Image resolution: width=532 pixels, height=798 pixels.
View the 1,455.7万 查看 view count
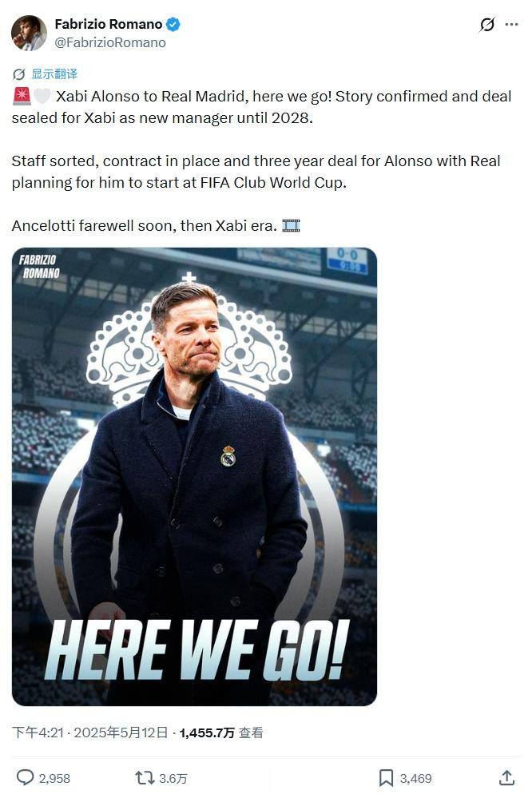tap(221, 732)
